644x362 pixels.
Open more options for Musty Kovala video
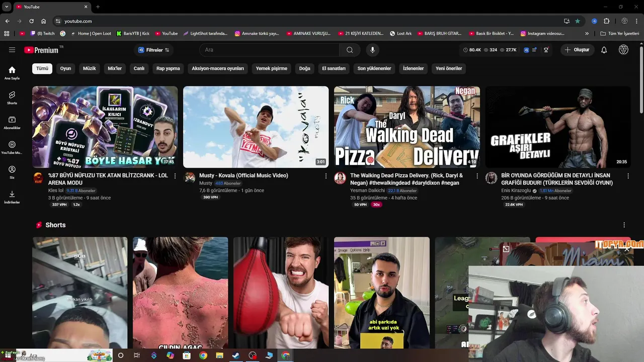point(326,176)
